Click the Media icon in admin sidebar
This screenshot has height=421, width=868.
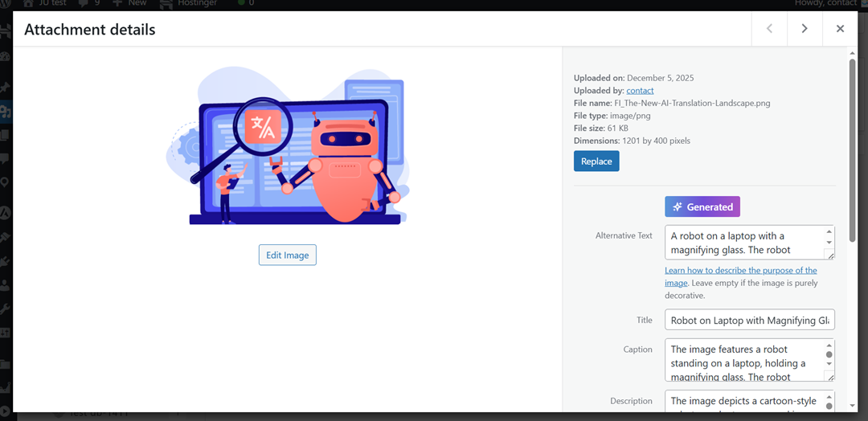pyautogui.click(x=6, y=112)
